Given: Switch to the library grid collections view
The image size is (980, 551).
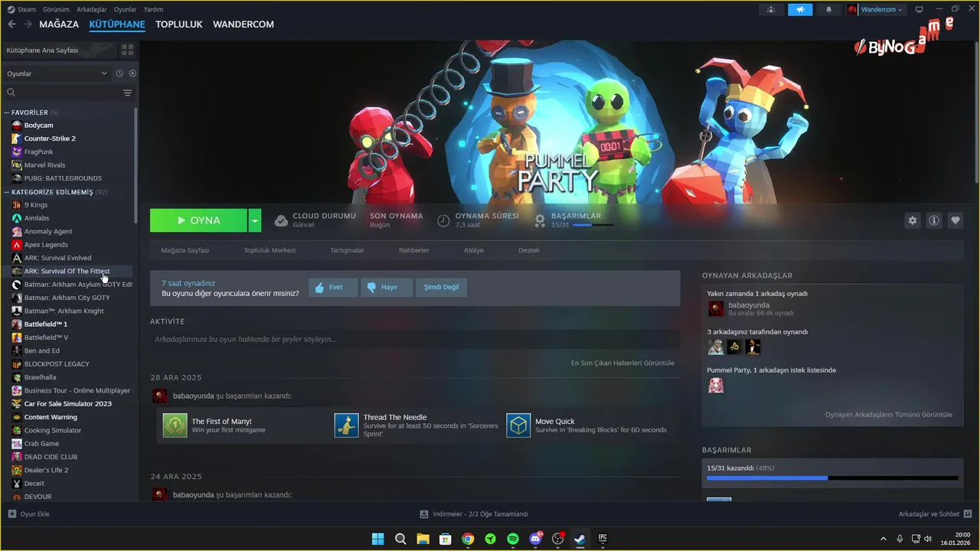Looking at the screenshot, I should [x=127, y=50].
